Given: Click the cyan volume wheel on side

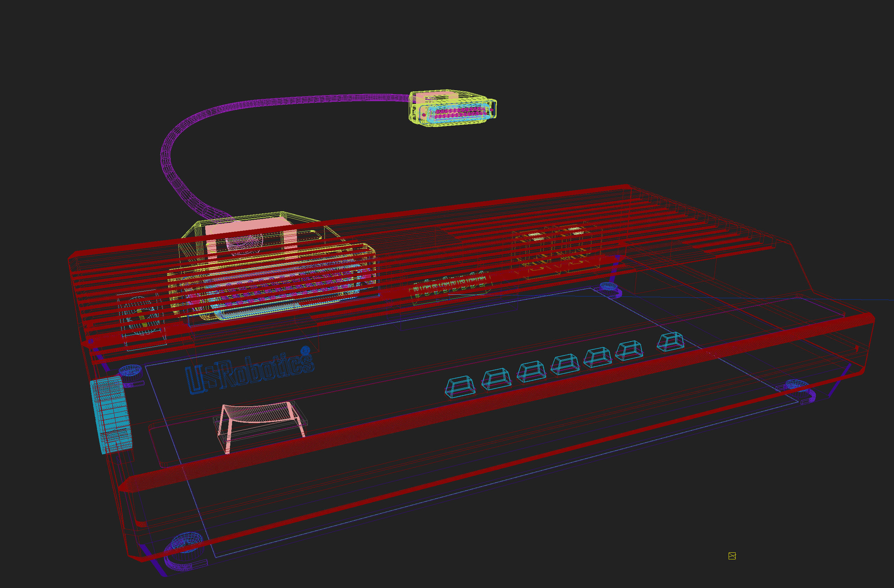Looking at the screenshot, I should click(x=111, y=415).
